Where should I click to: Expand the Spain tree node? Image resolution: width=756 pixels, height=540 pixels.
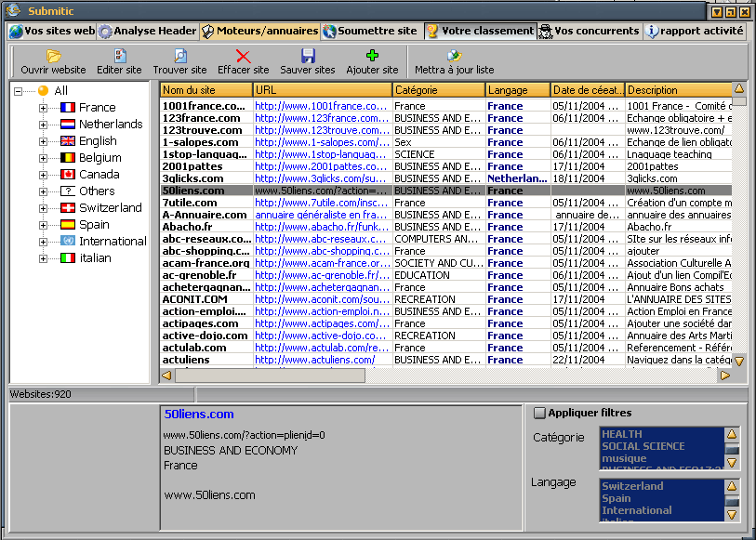[x=43, y=225]
